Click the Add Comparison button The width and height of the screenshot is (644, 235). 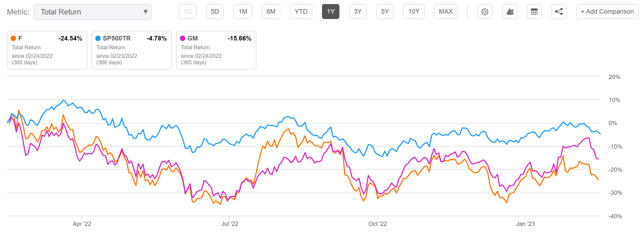click(x=607, y=12)
